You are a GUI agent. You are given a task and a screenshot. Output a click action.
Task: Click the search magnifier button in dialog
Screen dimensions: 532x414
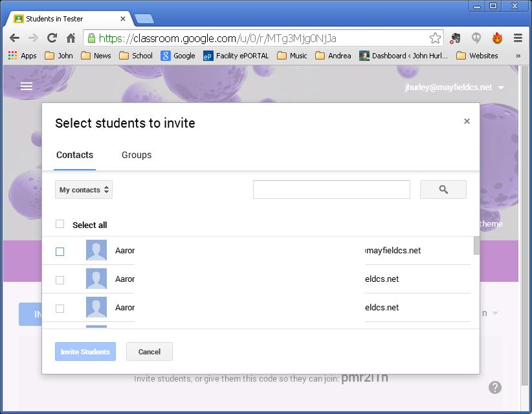(443, 189)
